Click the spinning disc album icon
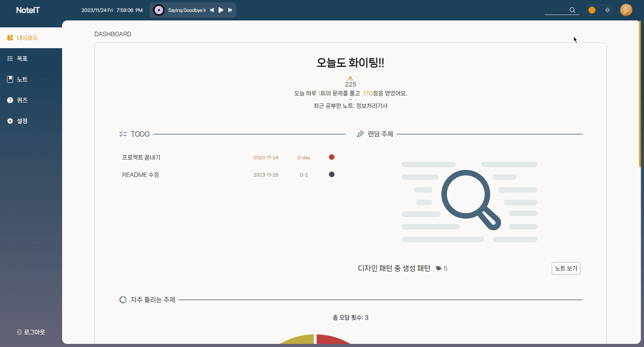The image size is (644, 347). (x=159, y=10)
